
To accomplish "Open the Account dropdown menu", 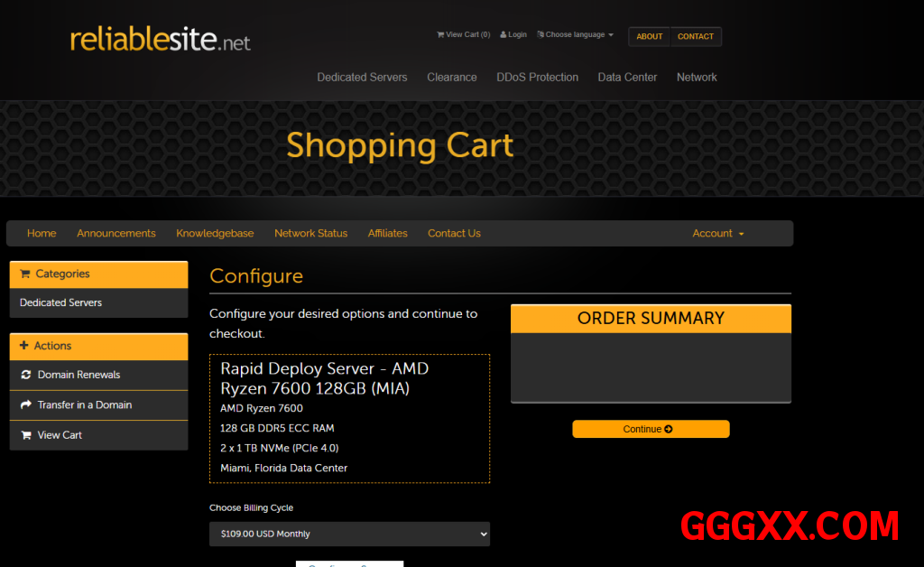I will [x=718, y=233].
